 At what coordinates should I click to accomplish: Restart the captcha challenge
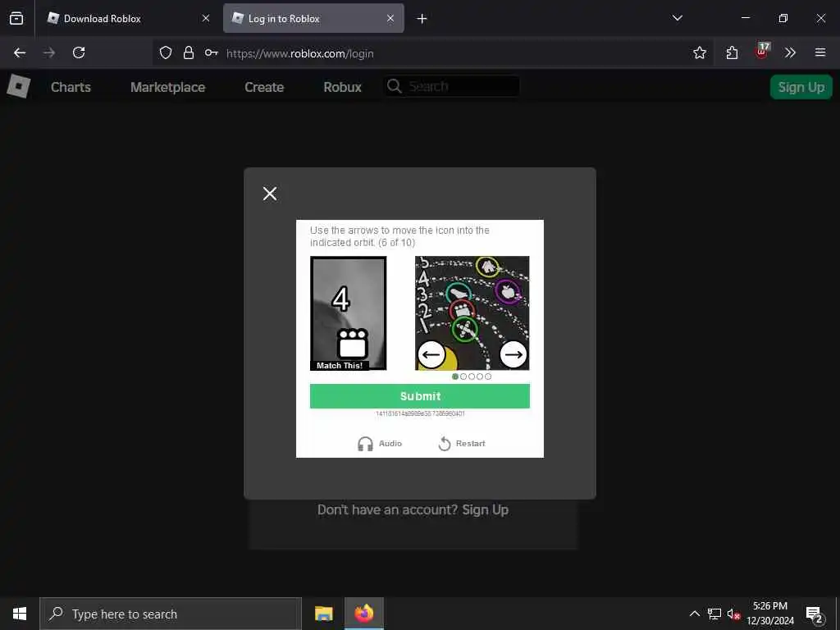coord(461,444)
